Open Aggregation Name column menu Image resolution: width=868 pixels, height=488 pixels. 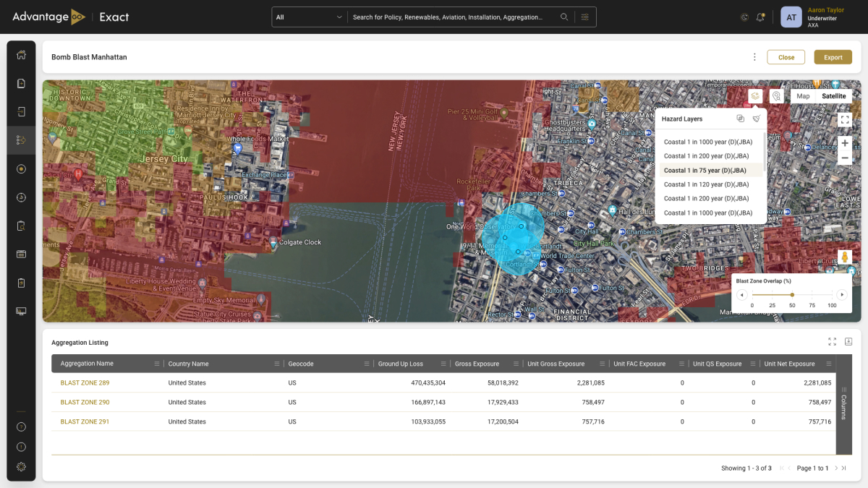point(157,364)
